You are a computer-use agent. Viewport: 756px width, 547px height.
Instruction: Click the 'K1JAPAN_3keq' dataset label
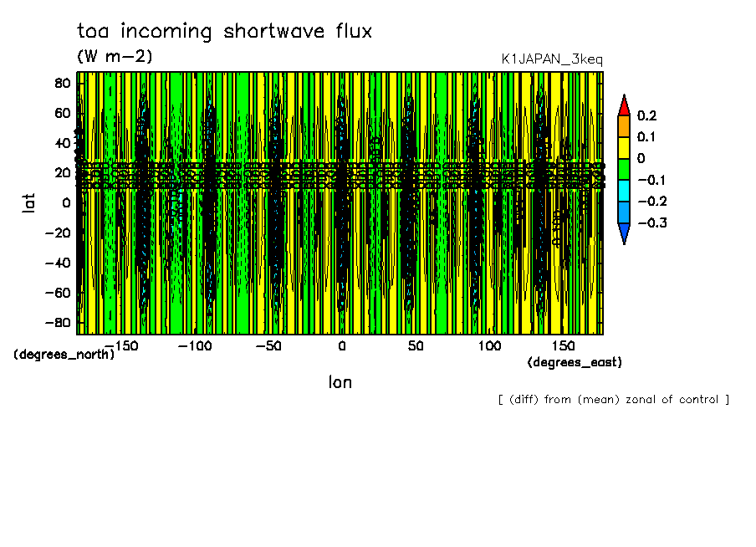pos(551,59)
